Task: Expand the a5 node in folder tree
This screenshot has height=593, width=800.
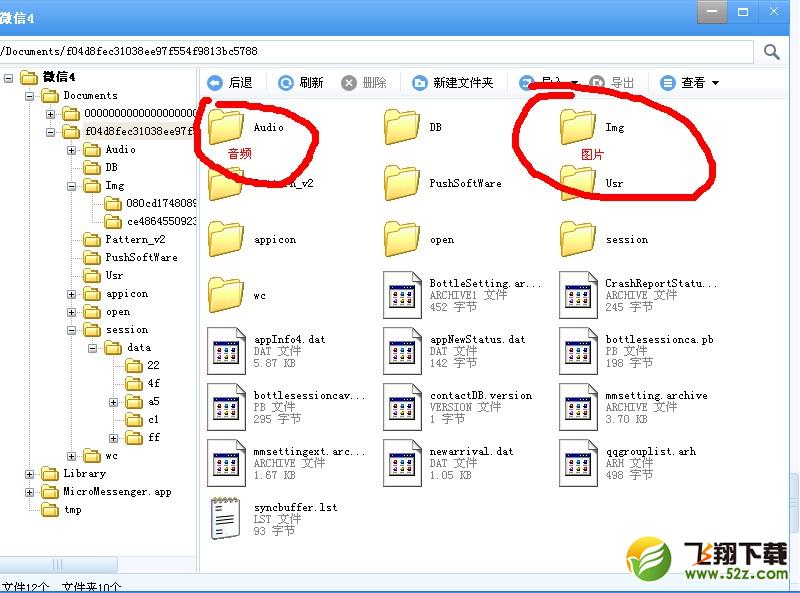Action: coord(113,402)
